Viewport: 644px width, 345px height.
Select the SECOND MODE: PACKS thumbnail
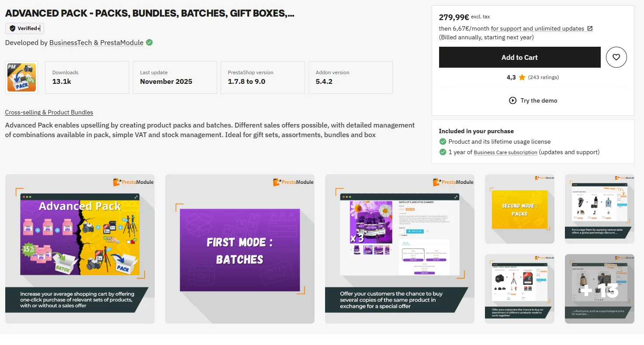point(519,209)
